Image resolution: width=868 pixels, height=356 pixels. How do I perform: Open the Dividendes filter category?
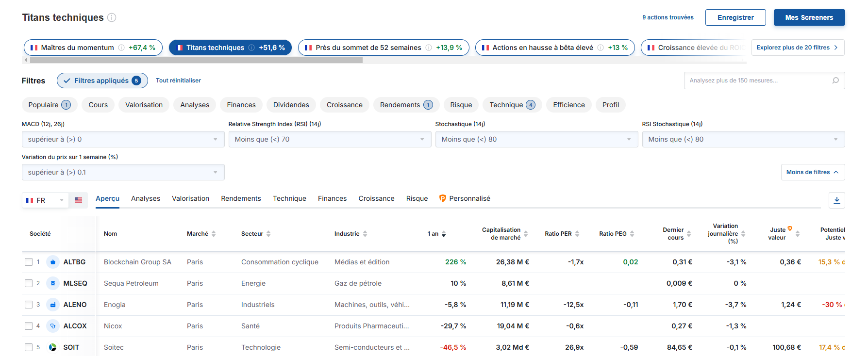[x=291, y=105]
